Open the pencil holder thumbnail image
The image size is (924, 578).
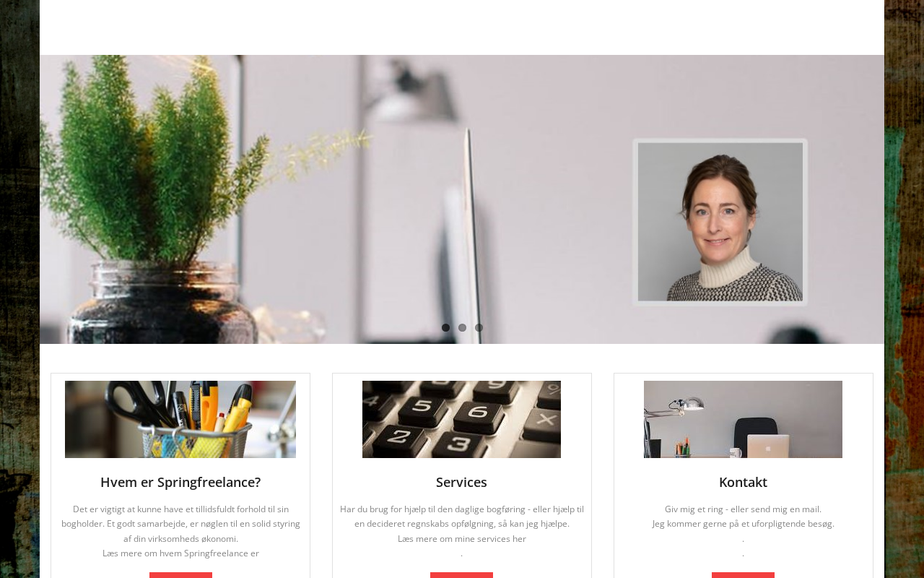[x=180, y=419]
